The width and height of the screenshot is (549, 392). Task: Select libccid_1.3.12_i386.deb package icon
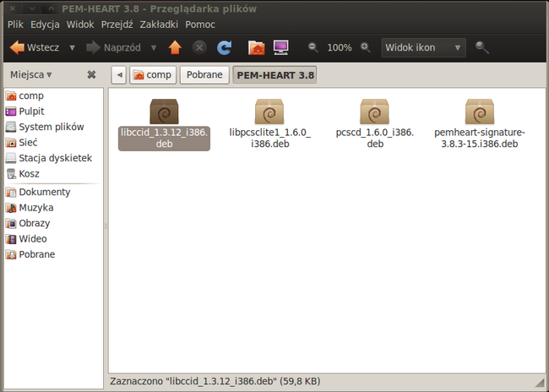point(164,112)
